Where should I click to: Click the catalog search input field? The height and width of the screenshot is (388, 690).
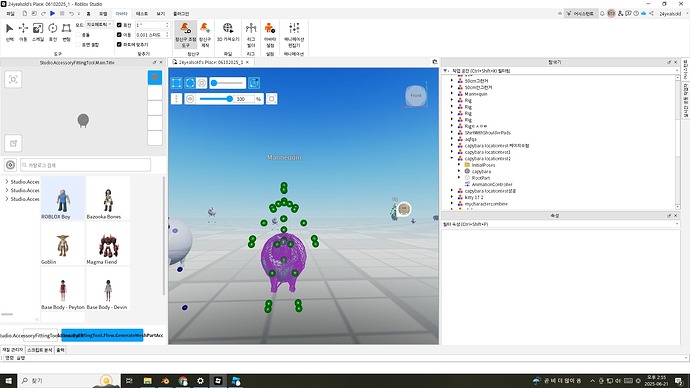pyautogui.click(x=85, y=165)
